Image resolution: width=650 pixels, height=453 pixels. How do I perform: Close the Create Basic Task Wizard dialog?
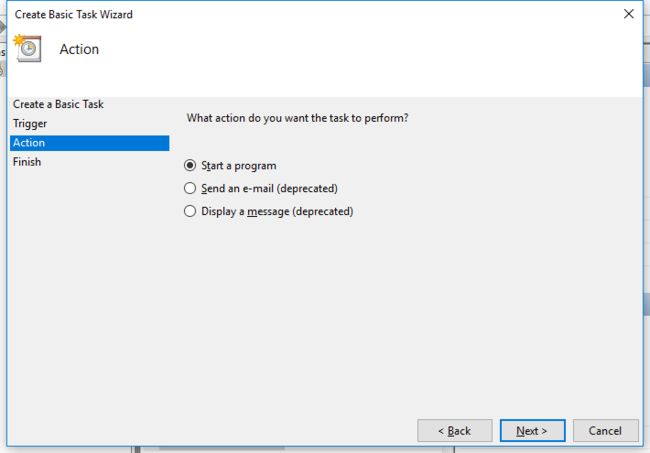point(628,14)
